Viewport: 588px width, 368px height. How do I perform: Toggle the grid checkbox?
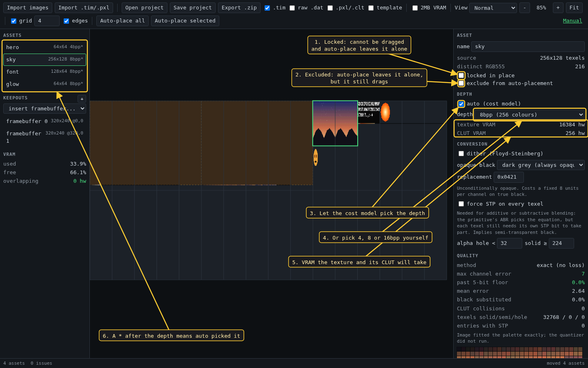[13, 21]
